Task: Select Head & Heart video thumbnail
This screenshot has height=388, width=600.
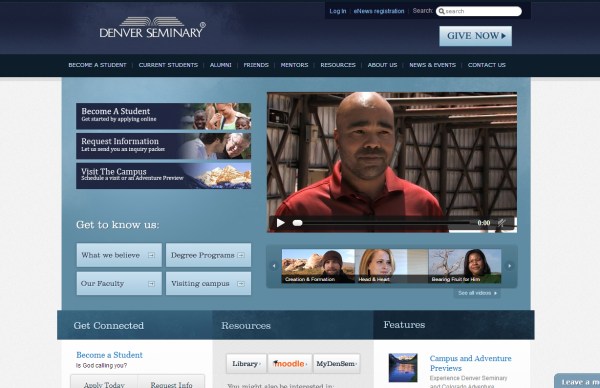Action: point(391,266)
